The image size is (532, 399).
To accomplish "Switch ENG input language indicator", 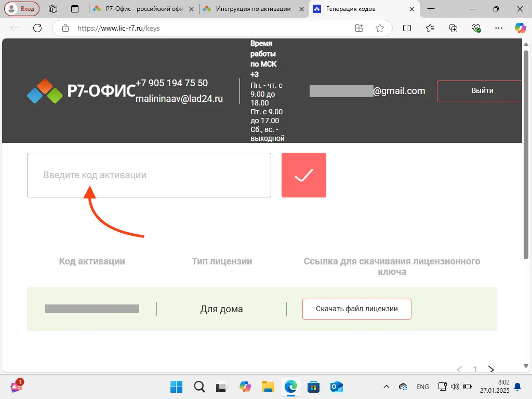I will (423, 387).
